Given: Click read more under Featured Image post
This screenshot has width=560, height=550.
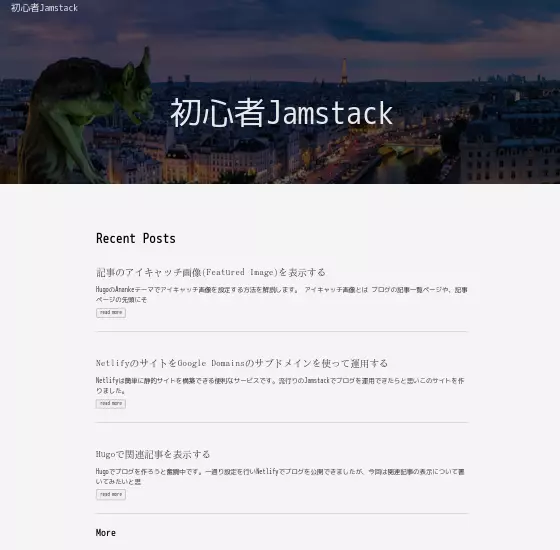Looking at the screenshot, I should coord(111,312).
